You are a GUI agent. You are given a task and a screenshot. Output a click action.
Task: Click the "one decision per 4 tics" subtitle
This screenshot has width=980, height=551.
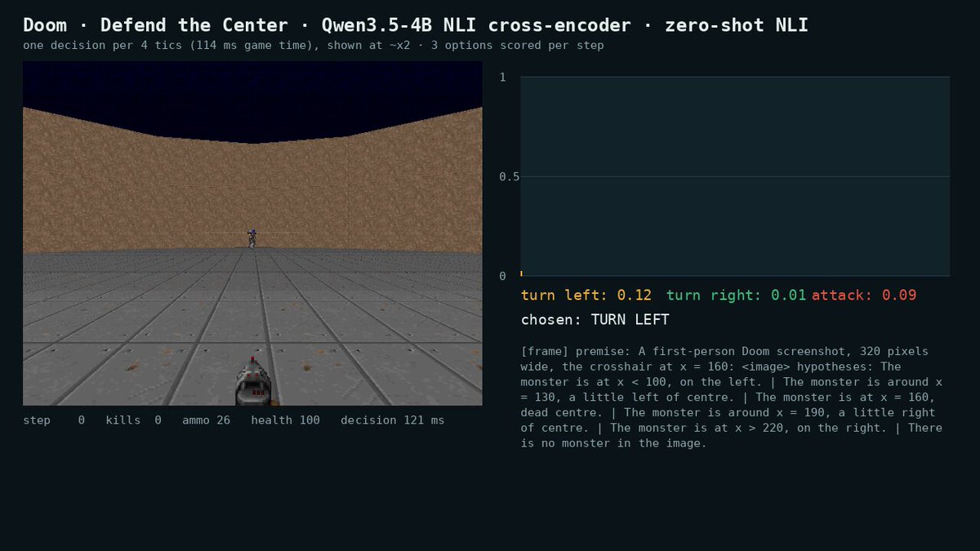coord(314,46)
